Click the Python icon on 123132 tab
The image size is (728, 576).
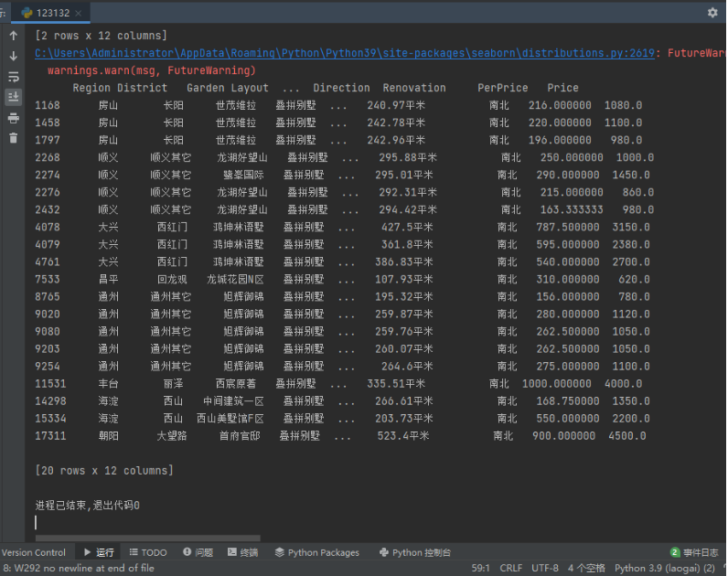click(27, 13)
